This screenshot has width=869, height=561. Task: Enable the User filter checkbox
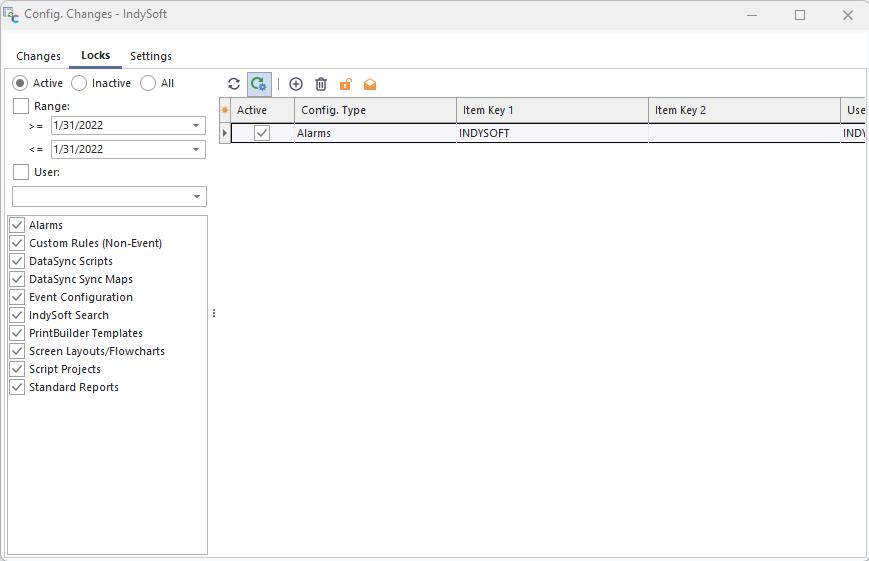[x=21, y=172]
